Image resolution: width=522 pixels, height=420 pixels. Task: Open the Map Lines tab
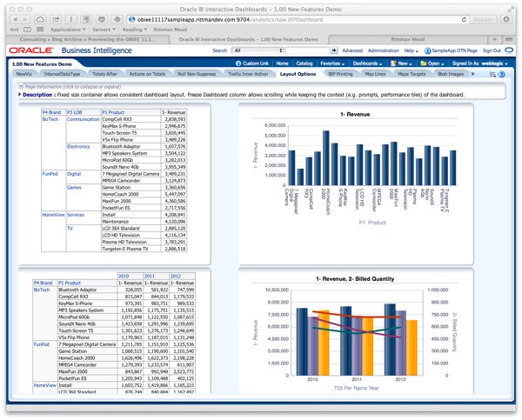(x=375, y=74)
